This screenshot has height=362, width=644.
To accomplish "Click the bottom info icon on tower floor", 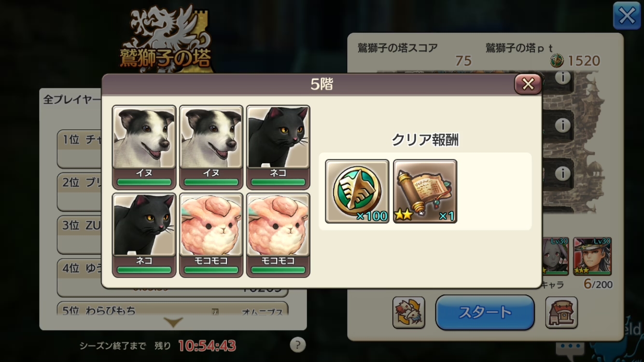I will [x=562, y=174].
